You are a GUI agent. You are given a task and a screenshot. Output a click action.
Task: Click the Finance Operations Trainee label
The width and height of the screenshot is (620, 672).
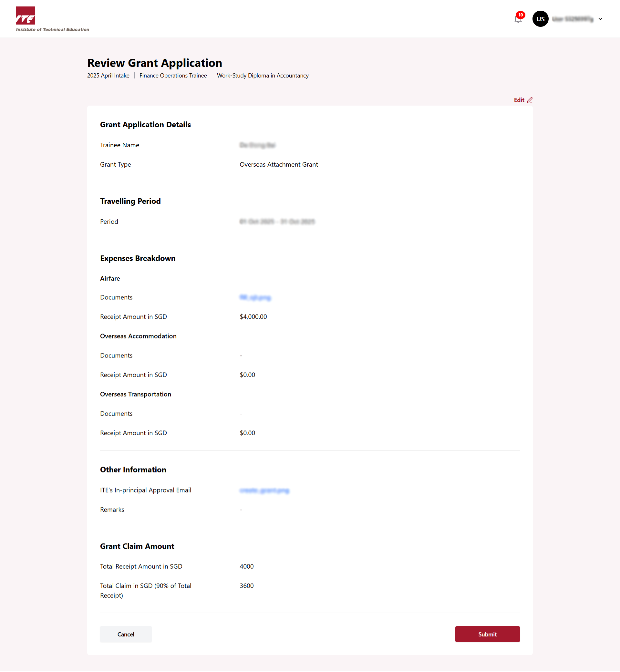173,76
